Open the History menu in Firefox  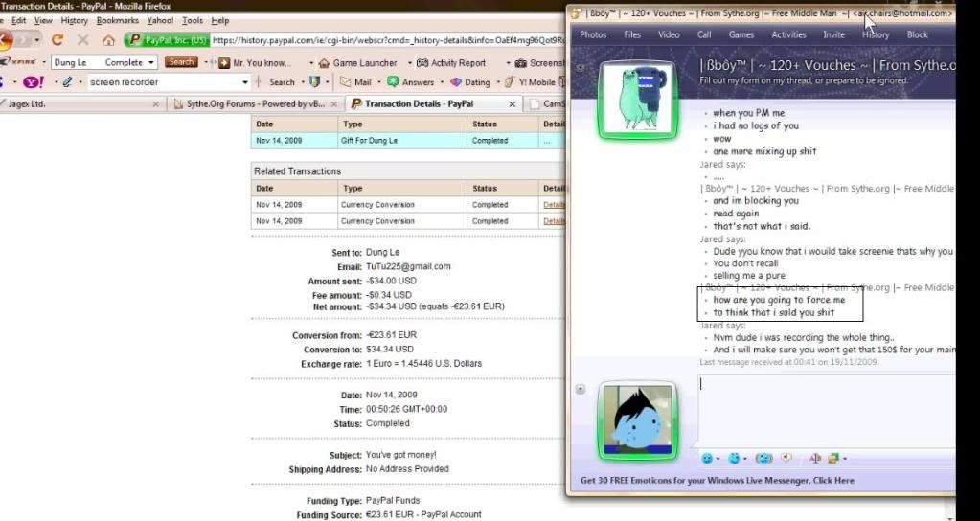75,21
